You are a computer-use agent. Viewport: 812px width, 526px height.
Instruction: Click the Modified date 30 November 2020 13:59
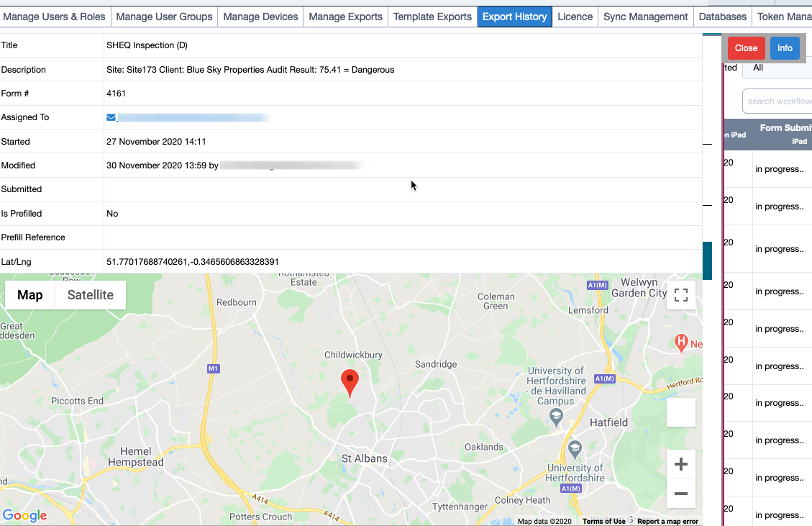click(156, 165)
